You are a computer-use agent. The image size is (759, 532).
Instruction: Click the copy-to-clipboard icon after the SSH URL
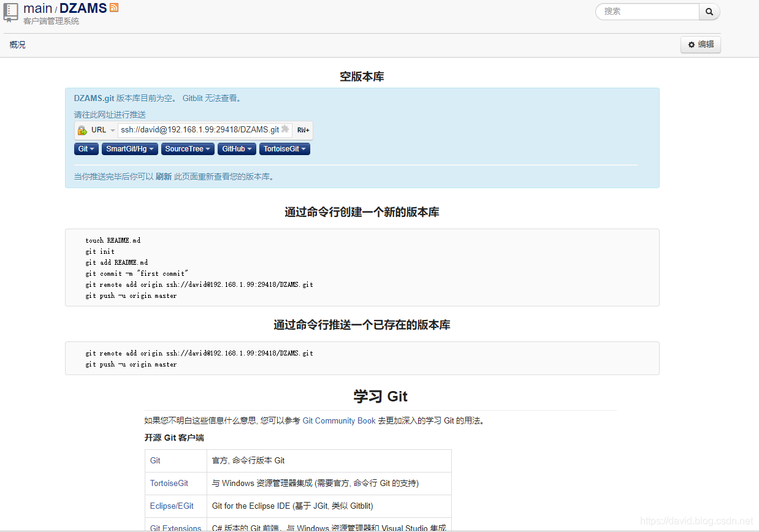pos(285,129)
